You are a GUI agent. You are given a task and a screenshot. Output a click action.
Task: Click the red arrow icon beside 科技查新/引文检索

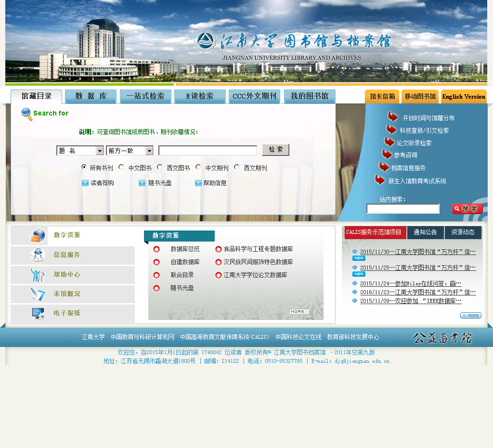click(391, 129)
